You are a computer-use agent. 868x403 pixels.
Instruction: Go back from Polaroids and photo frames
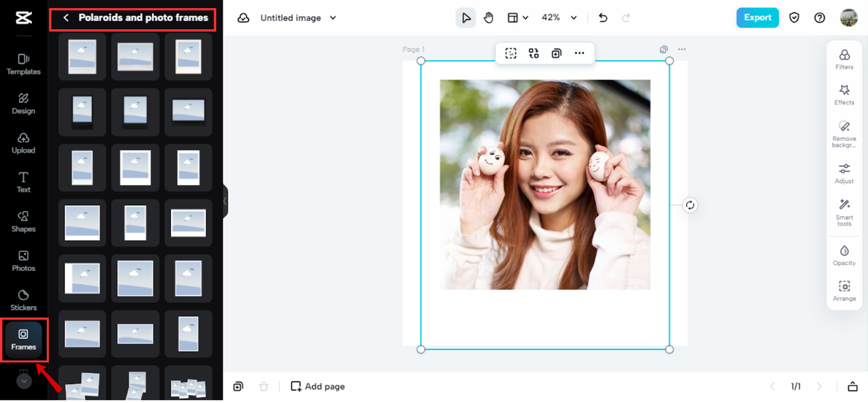pos(66,18)
